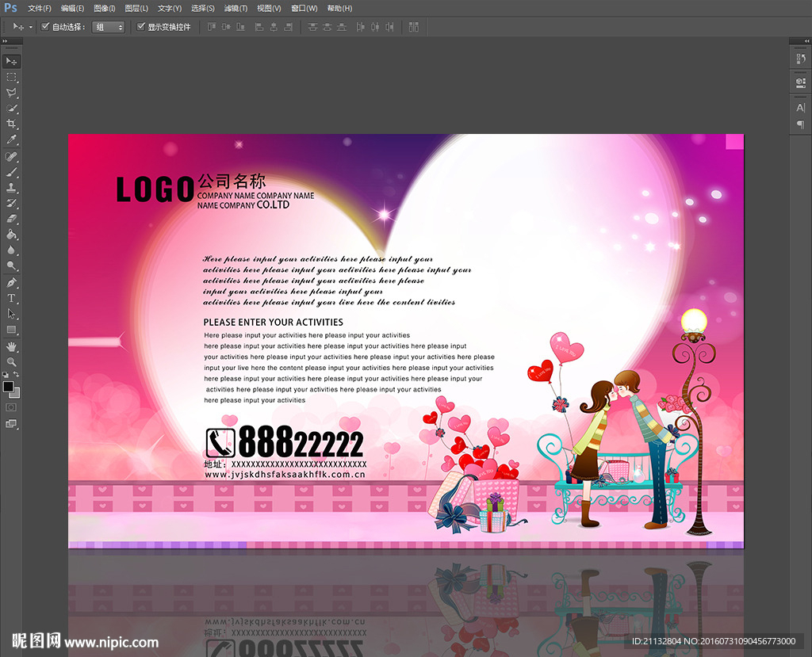Select the History Brush tool

click(11, 203)
